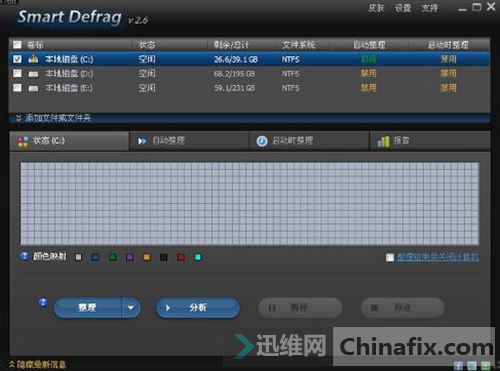Click the bar chart icon on the 报告 tab

pos(383,141)
